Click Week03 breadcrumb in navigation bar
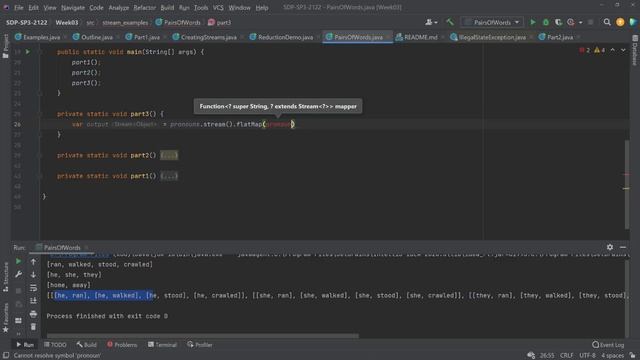The height and width of the screenshot is (360, 640). tap(67, 22)
